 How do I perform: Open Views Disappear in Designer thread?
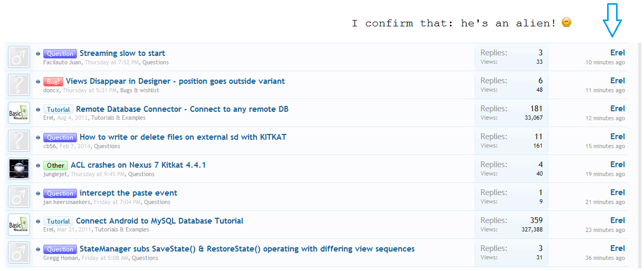pyautogui.click(x=175, y=81)
